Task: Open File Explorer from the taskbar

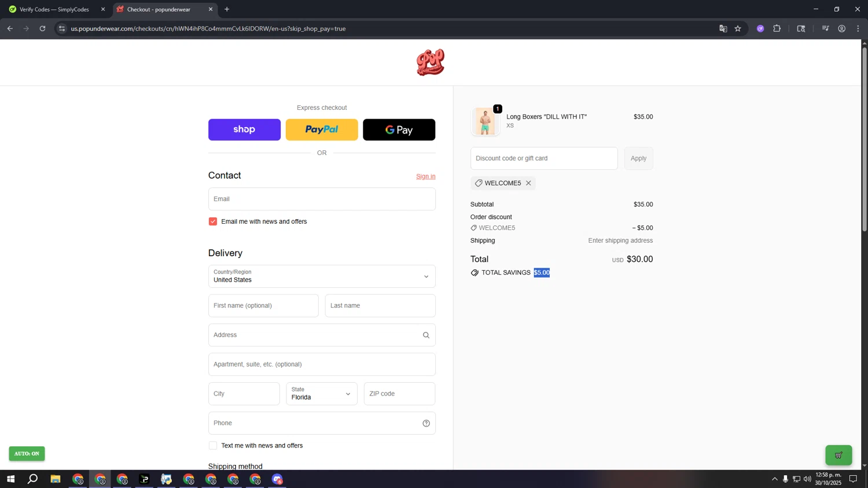Action: click(56, 479)
